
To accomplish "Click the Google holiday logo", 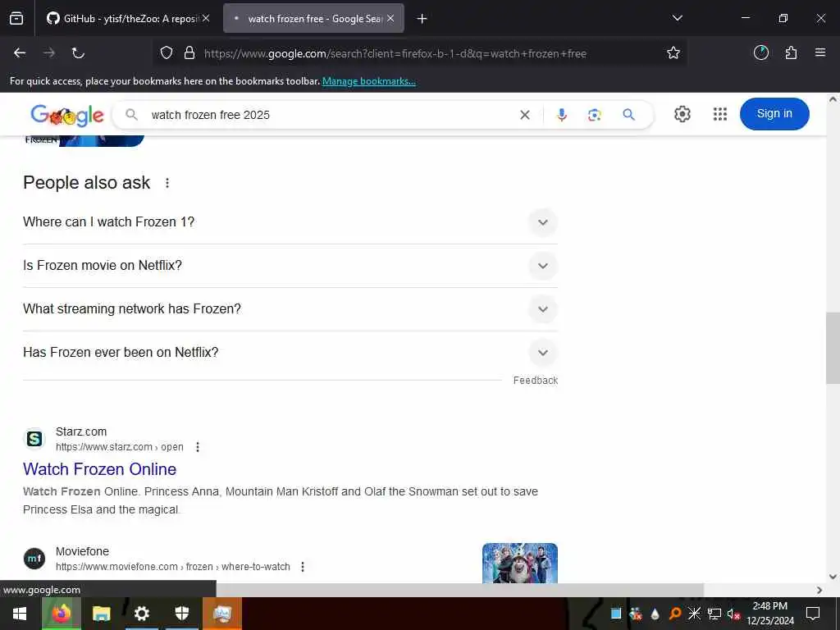I will point(67,115).
